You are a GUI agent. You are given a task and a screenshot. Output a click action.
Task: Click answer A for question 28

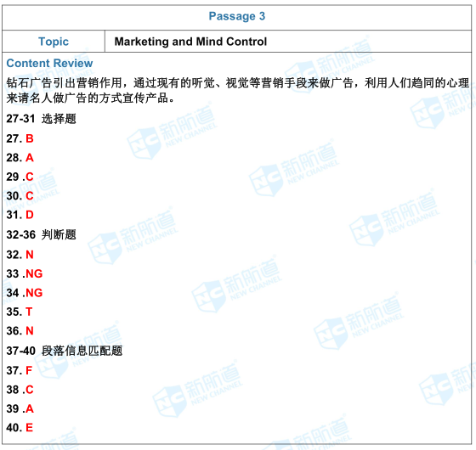(30, 158)
